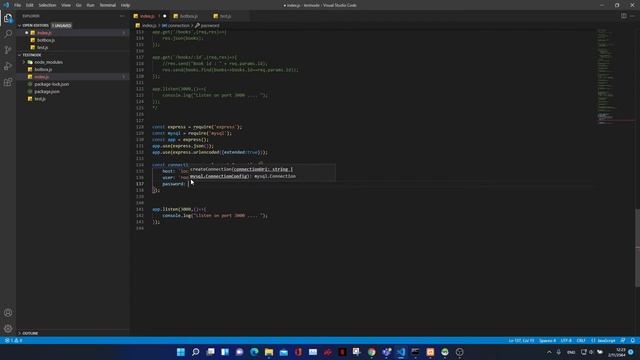
Task: Open the Source Control view
Action: click(x=8, y=50)
